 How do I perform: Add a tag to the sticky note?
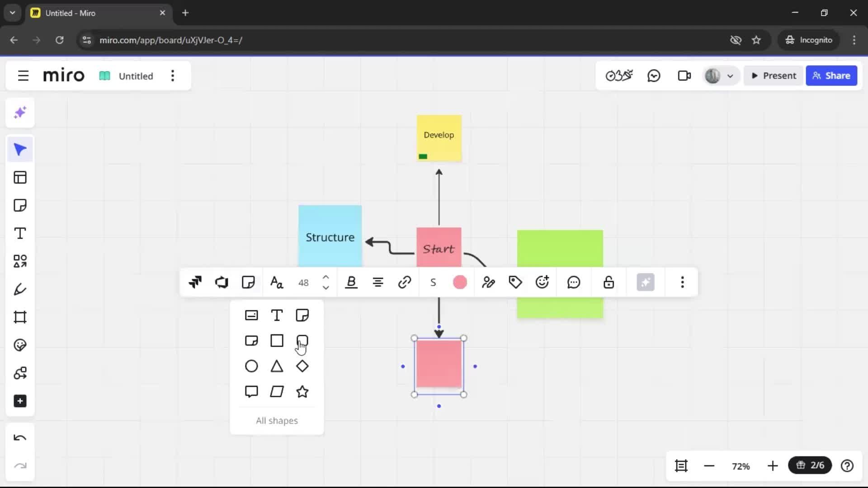click(x=515, y=282)
